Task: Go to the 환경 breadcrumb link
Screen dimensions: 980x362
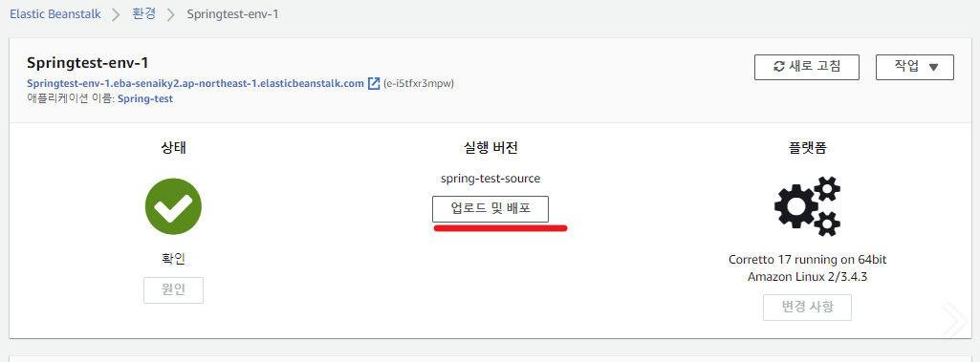Action: (143, 14)
